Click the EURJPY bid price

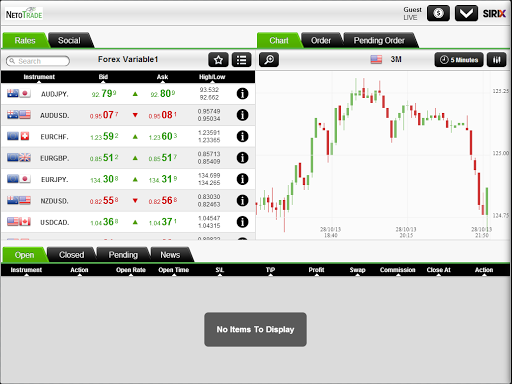104,179
